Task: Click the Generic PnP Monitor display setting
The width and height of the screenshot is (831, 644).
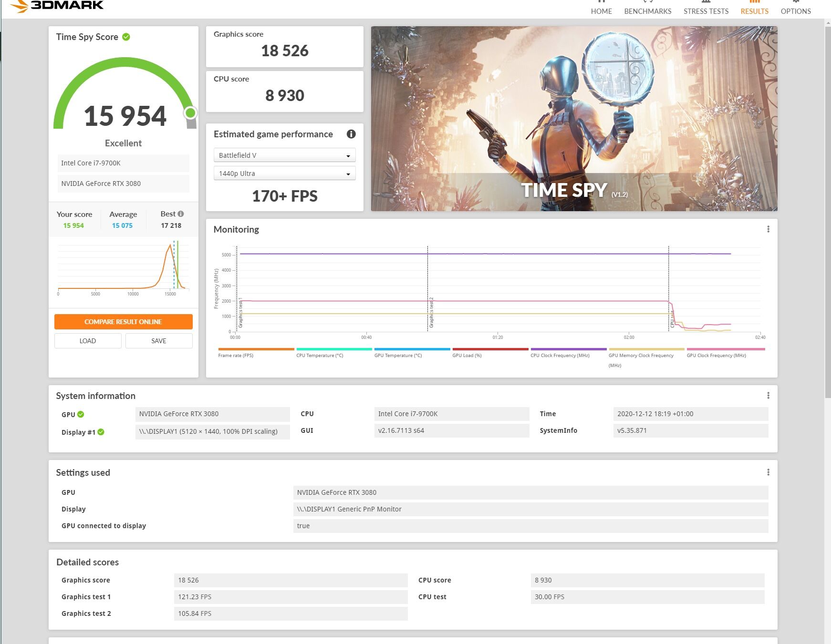Action: [x=531, y=509]
